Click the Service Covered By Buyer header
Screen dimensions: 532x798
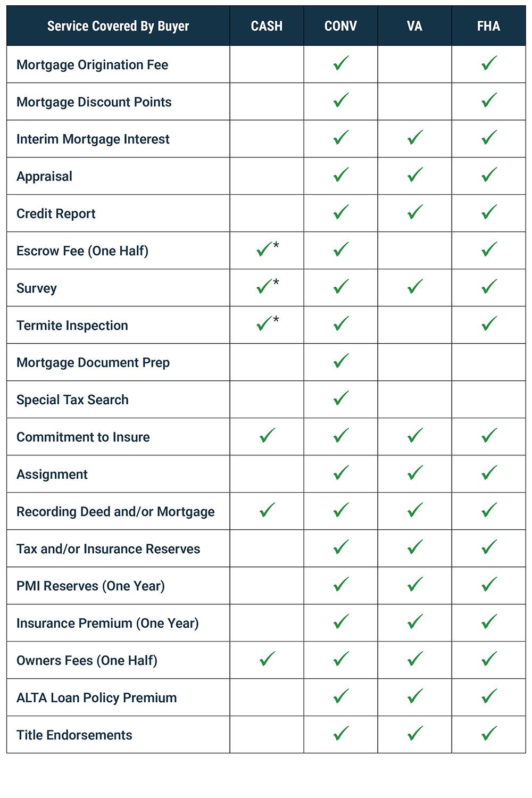point(118,26)
